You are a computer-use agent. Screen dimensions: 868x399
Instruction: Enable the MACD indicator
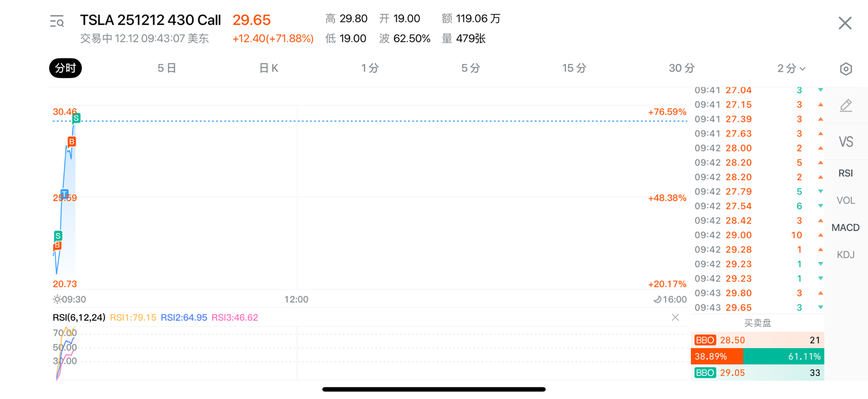coord(845,227)
